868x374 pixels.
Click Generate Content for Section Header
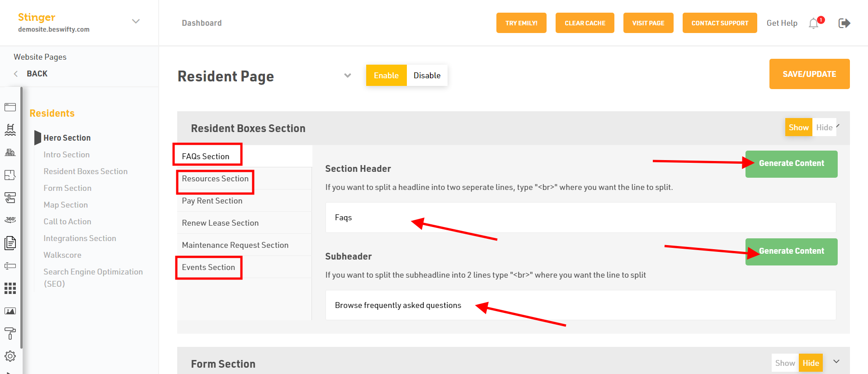tap(791, 164)
